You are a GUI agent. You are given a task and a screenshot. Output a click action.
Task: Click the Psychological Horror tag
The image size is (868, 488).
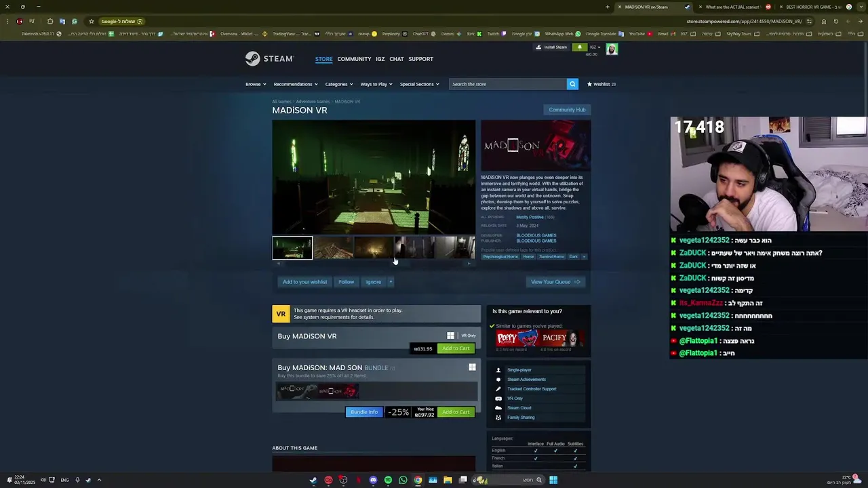(x=500, y=257)
